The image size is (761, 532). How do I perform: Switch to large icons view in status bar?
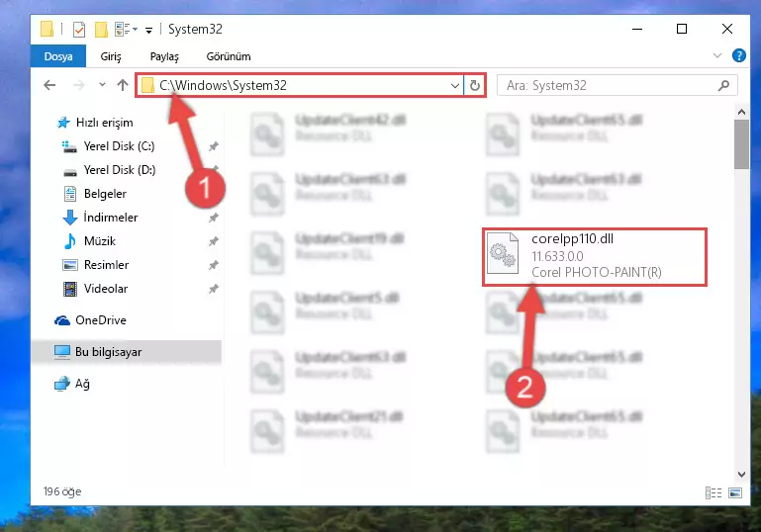(735, 493)
